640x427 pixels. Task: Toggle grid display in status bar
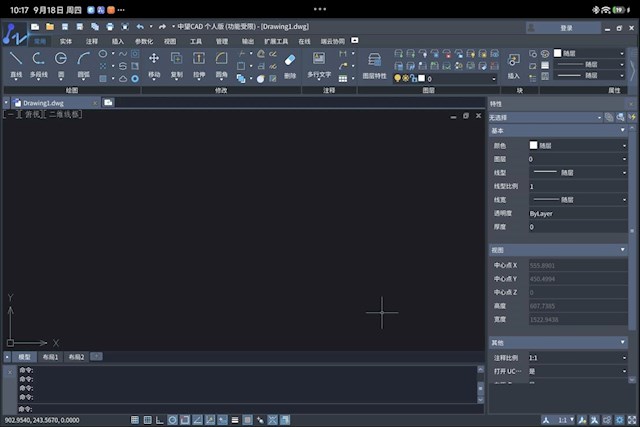tap(147, 420)
